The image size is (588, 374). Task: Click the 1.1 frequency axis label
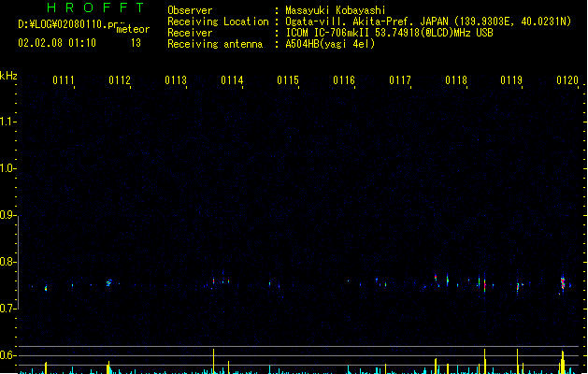7,122
